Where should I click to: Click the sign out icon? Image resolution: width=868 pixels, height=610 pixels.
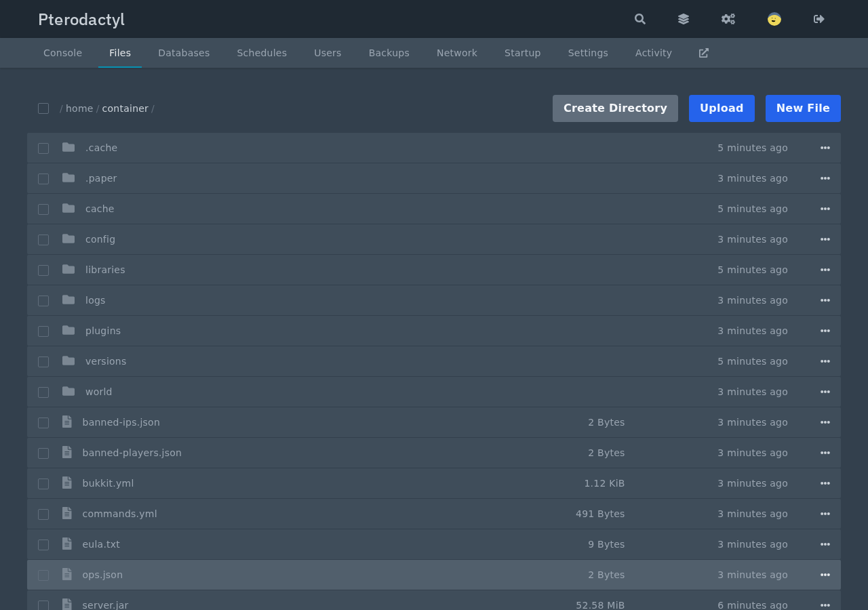(819, 19)
